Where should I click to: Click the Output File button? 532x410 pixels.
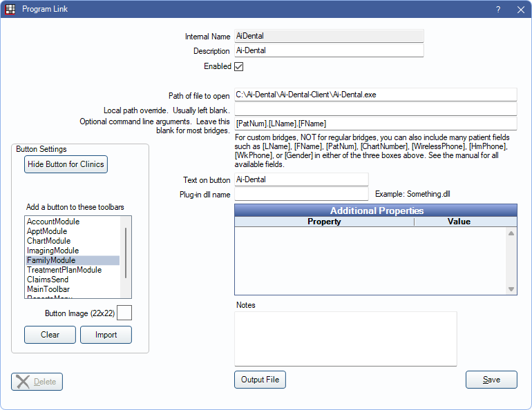tap(260, 380)
